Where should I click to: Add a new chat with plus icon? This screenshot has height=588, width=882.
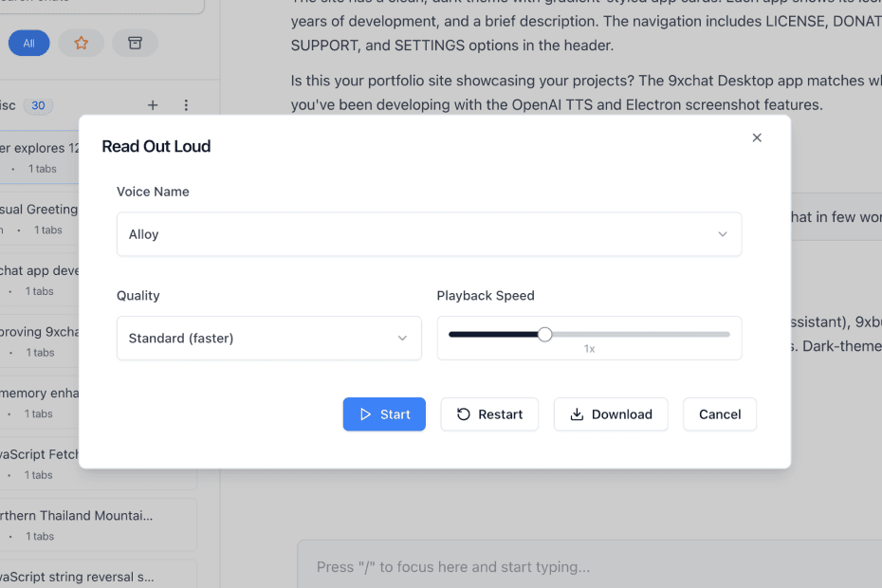[x=153, y=105]
